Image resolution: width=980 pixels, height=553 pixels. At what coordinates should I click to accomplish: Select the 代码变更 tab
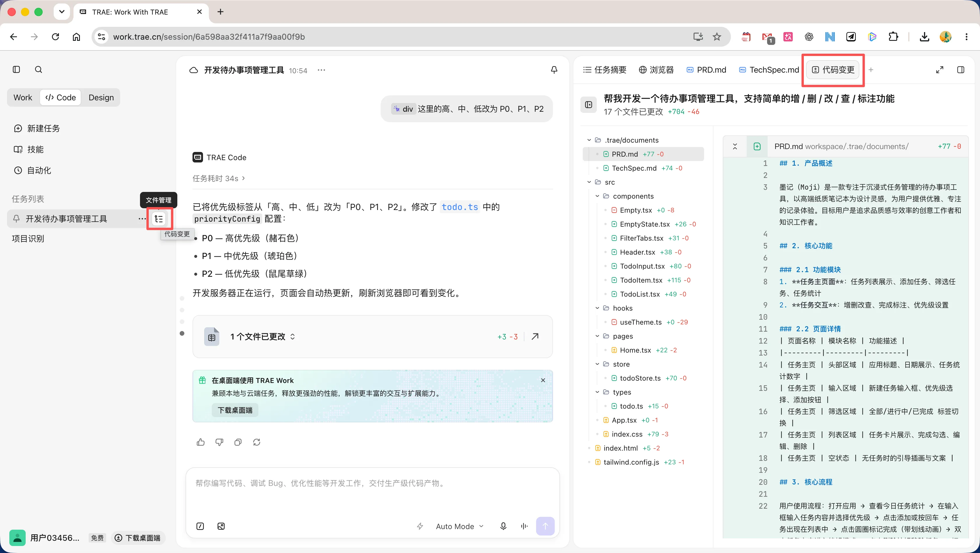tap(833, 70)
